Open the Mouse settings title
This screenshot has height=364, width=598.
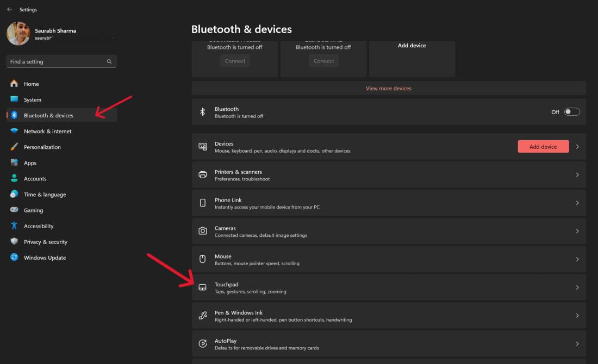[223, 256]
